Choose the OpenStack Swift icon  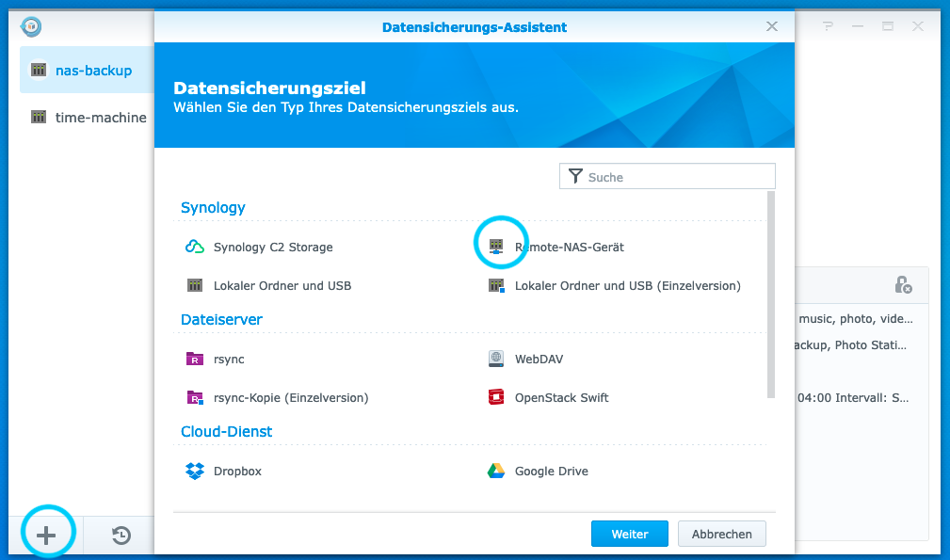coord(496,398)
